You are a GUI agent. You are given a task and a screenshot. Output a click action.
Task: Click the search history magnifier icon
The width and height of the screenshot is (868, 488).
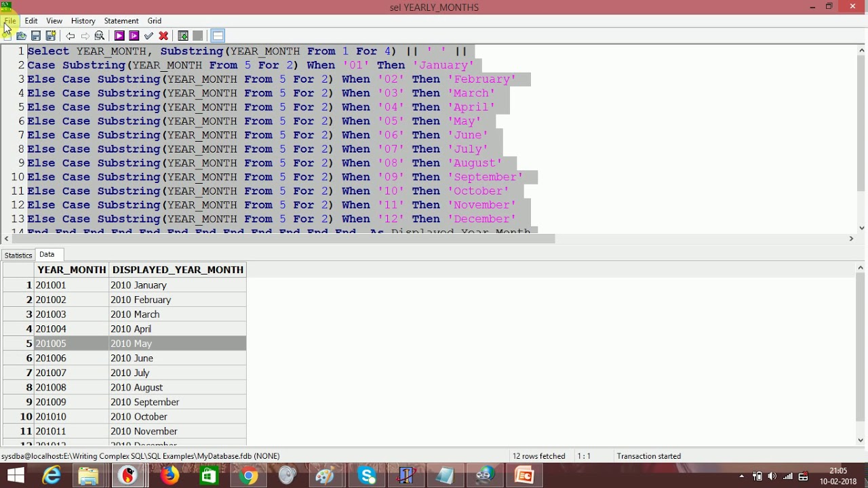100,36
